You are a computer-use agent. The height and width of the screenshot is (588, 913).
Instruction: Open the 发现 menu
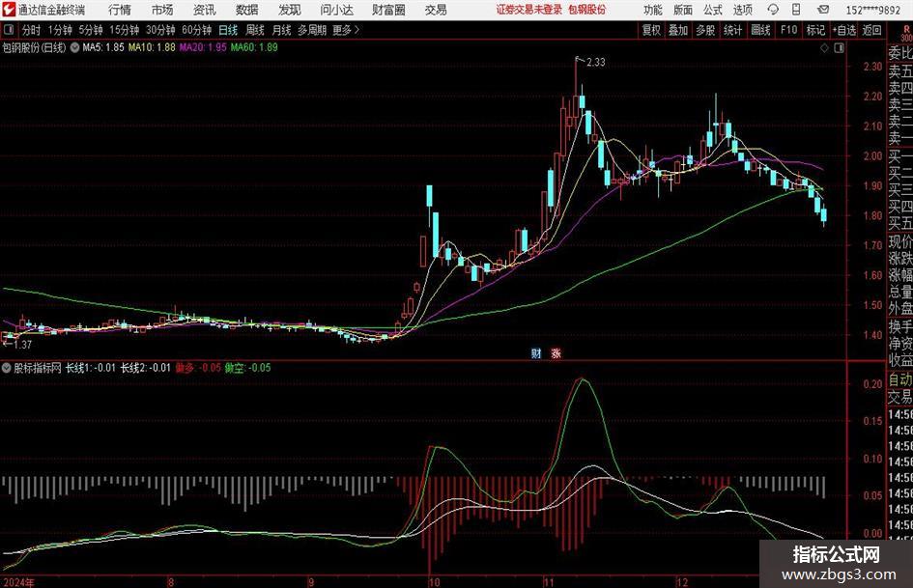pos(290,10)
